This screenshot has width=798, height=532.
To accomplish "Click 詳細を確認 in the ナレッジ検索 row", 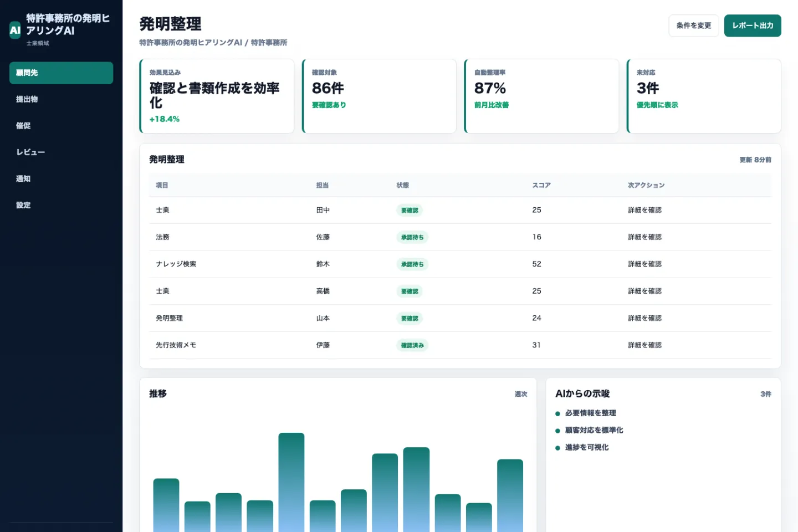I will click(x=644, y=264).
